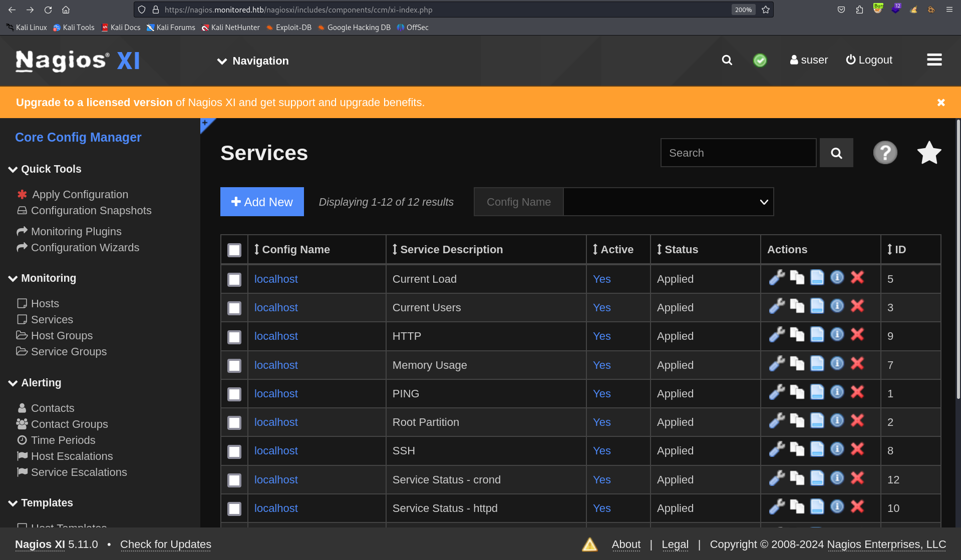This screenshot has width=961, height=560.
Task: Click the Add New button
Action: [x=262, y=202]
